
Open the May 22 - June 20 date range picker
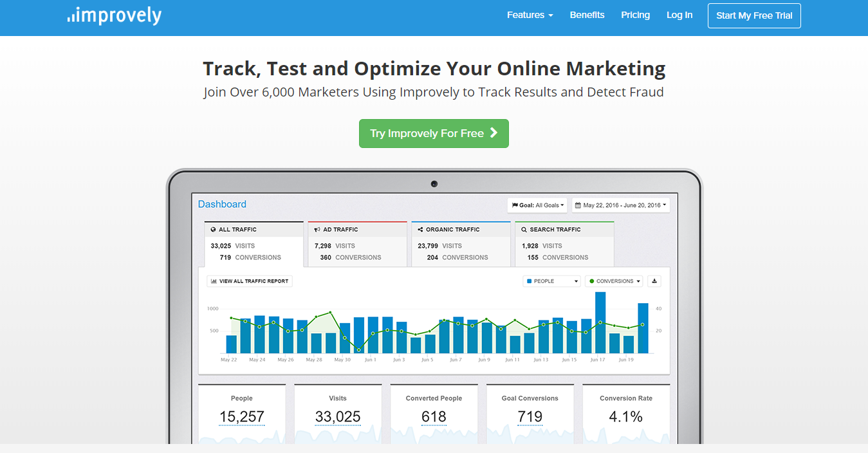pyautogui.click(x=620, y=205)
